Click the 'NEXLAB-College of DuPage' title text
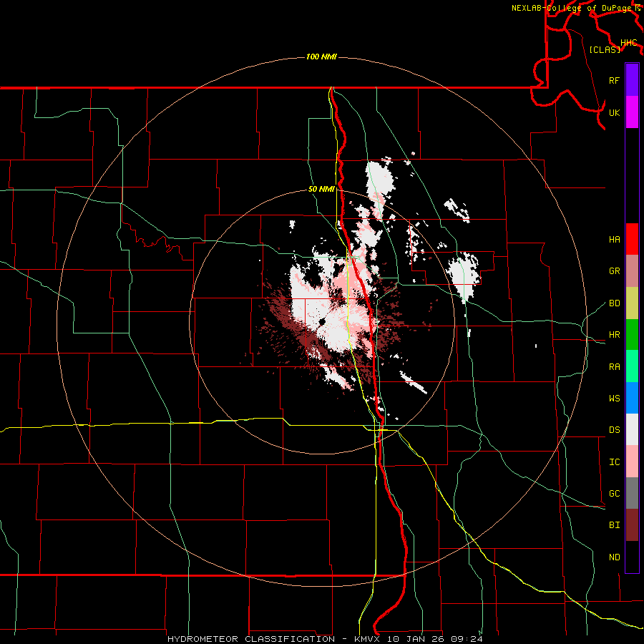Image resolution: width=644 pixels, height=644 pixels. [571, 8]
